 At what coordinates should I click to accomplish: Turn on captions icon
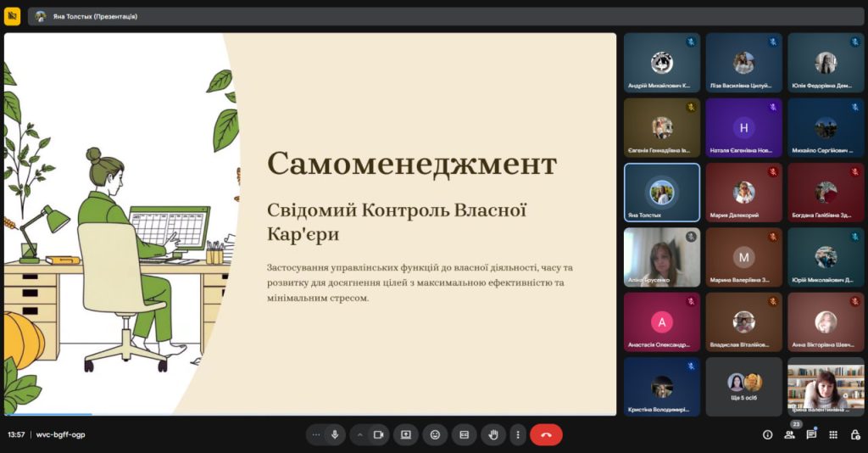(x=464, y=434)
